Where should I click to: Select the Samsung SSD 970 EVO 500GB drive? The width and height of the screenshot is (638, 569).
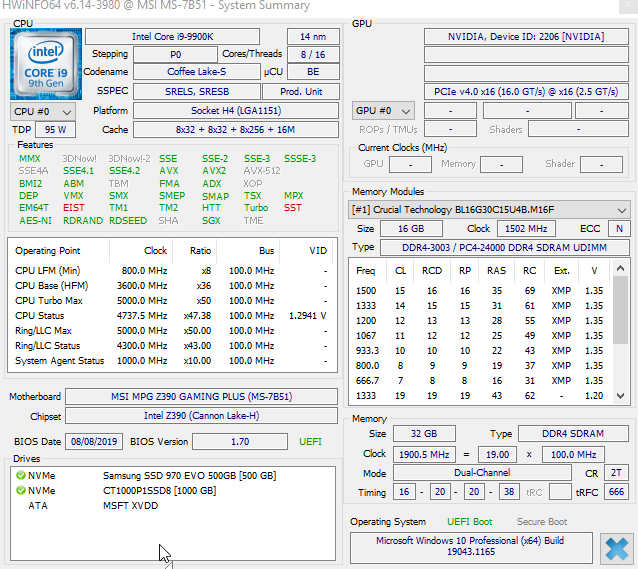(x=173, y=475)
